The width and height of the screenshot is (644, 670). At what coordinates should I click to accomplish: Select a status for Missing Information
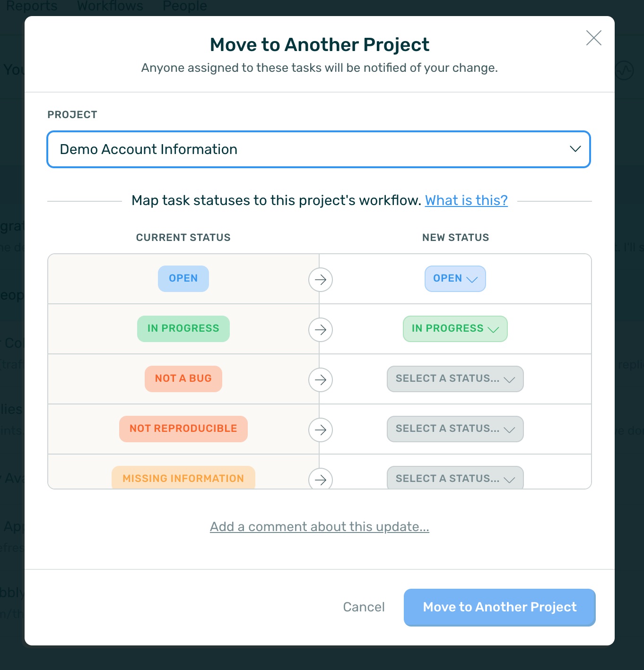click(455, 478)
